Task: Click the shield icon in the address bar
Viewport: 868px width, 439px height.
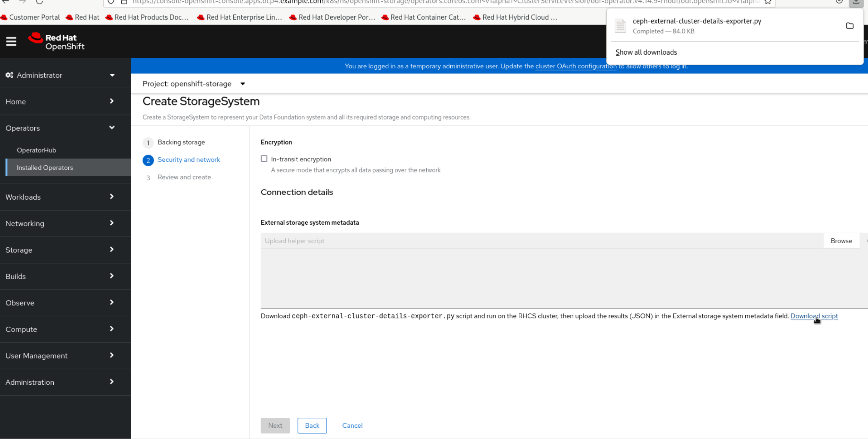Action: [x=110, y=2]
